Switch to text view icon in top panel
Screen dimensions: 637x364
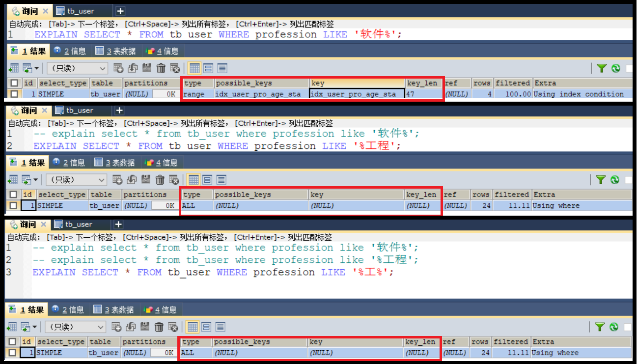tap(222, 68)
